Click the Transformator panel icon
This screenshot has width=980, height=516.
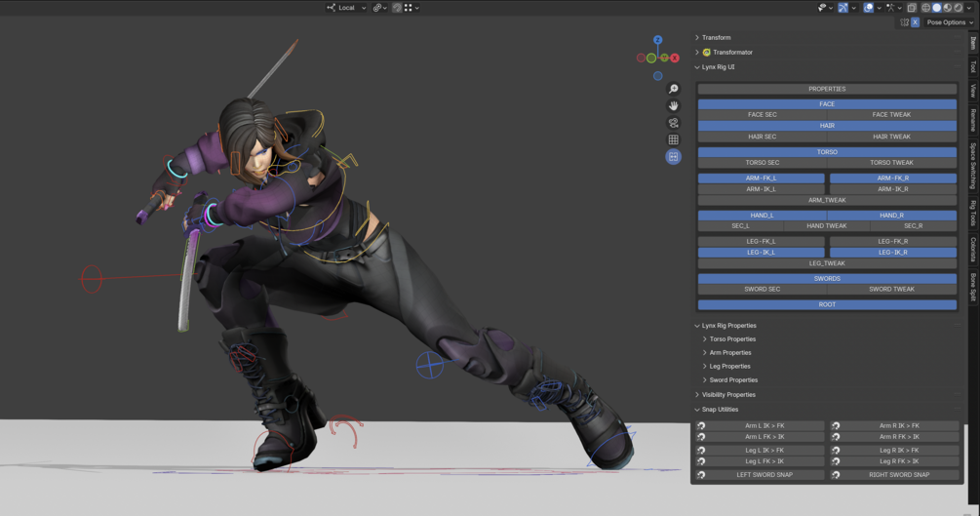[706, 53]
